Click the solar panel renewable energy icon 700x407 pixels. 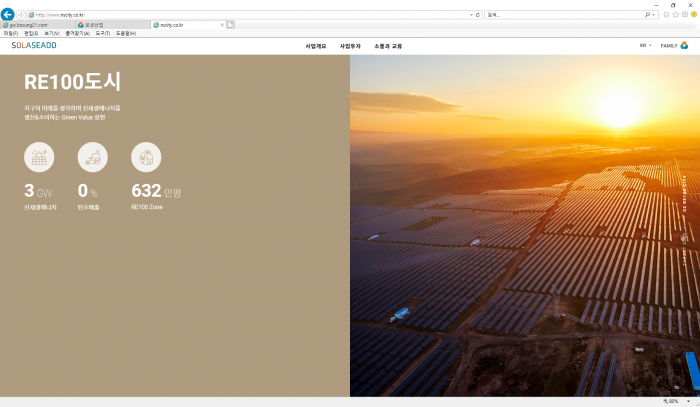pyautogui.click(x=38, y=157)
